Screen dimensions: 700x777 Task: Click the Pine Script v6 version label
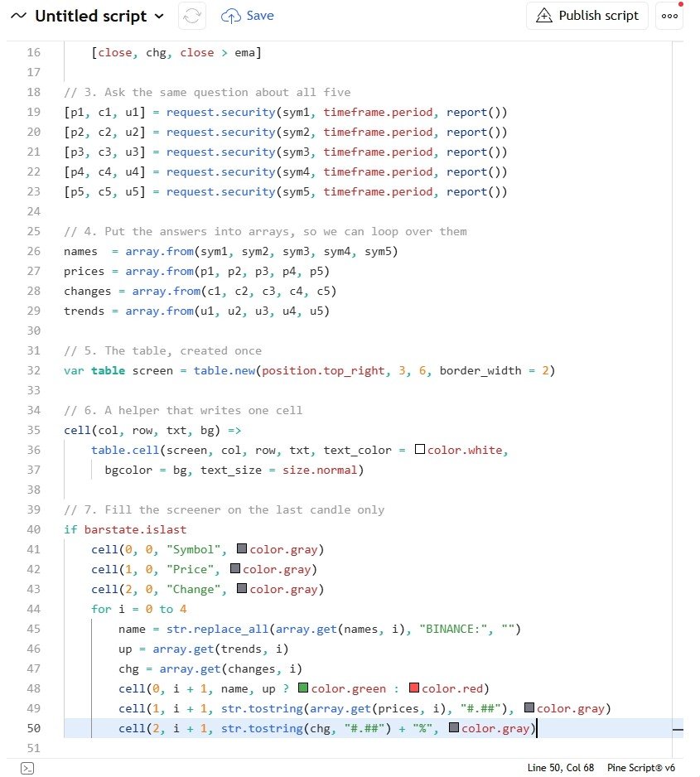(x=640, y=768)
